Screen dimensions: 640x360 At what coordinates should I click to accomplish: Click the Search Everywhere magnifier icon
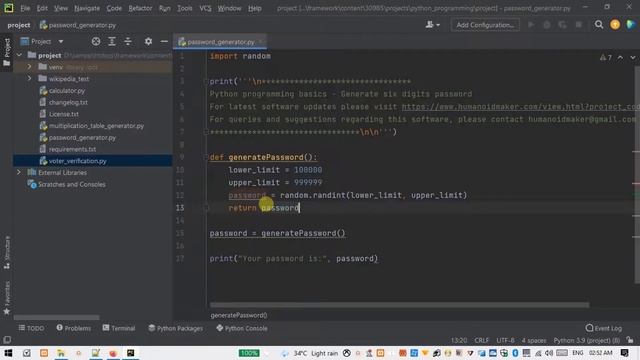tap(599, 25)
